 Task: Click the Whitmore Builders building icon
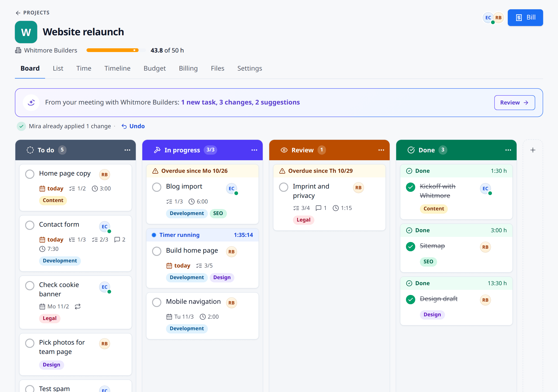18,50
